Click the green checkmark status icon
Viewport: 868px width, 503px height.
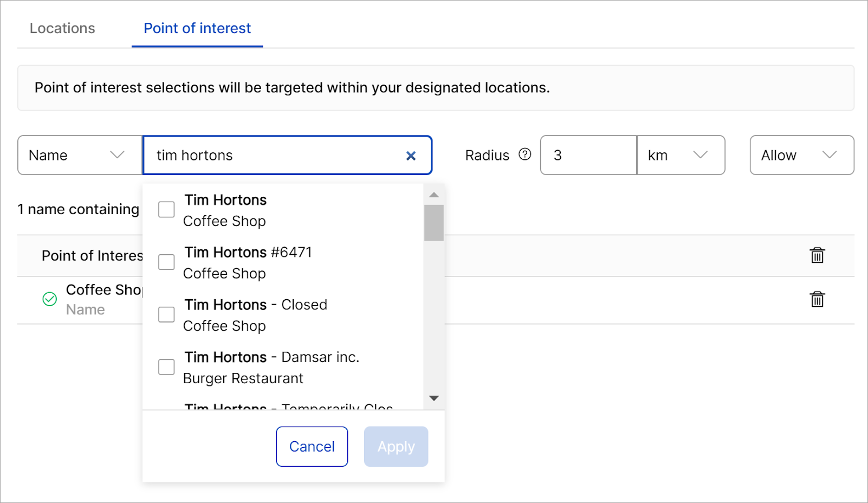pos(50,299)
